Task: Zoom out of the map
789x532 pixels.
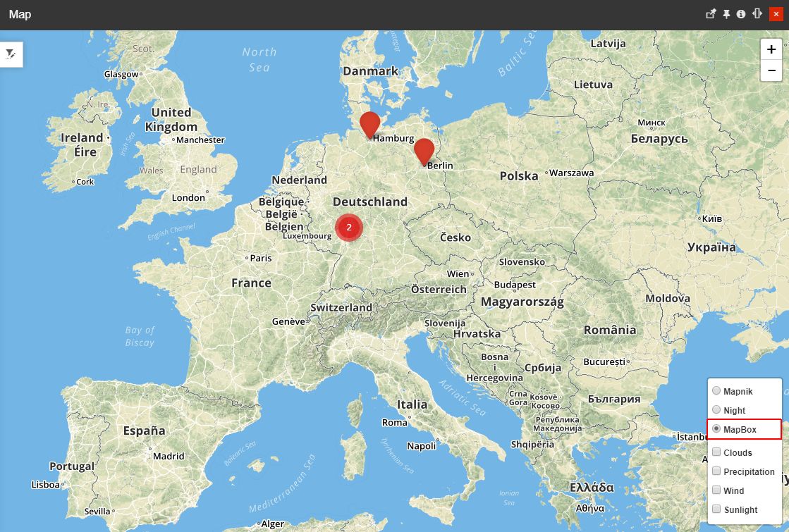Action: 771,70
